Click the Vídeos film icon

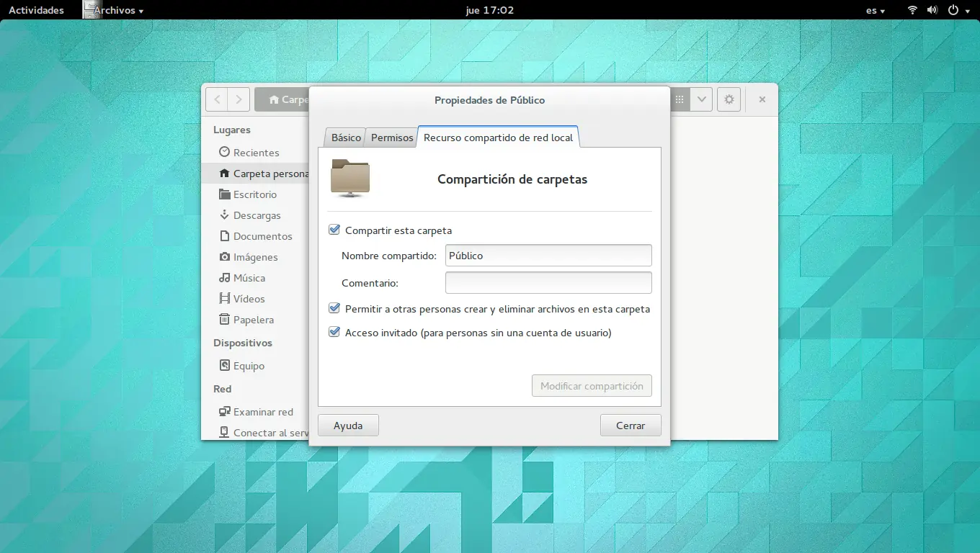[224, 299]
